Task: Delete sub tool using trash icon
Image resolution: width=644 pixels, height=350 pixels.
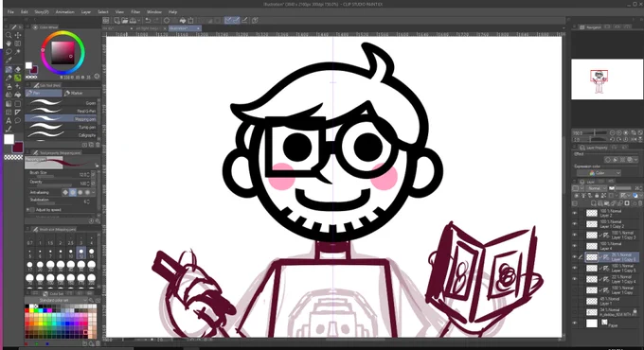Action: click(98, 145)
